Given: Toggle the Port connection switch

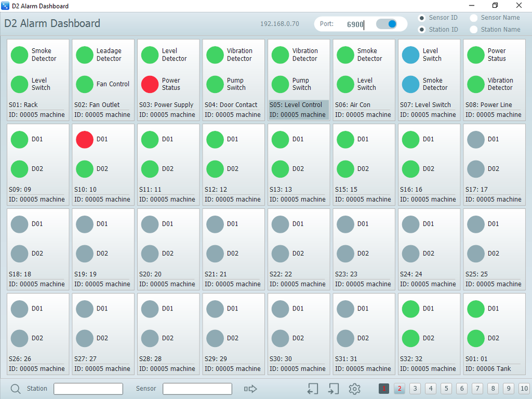Looking at the screenshot, I should coord(387,24).
